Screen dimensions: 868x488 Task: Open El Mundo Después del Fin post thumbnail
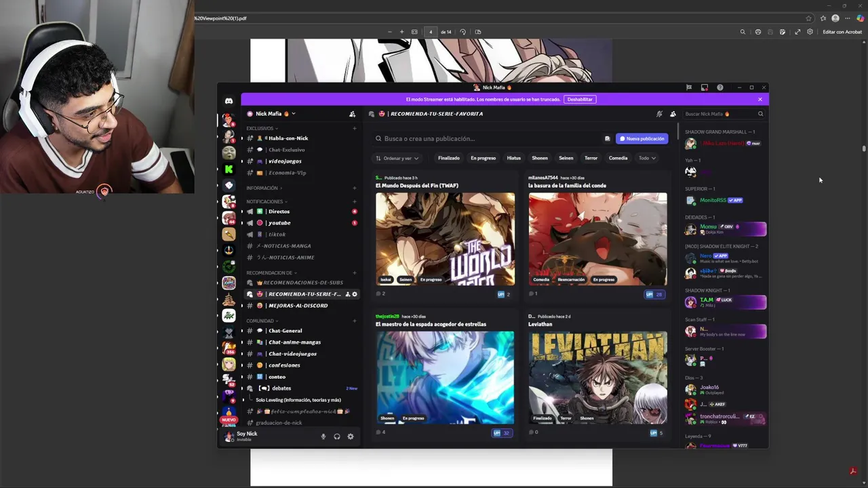tap(446, 239)
